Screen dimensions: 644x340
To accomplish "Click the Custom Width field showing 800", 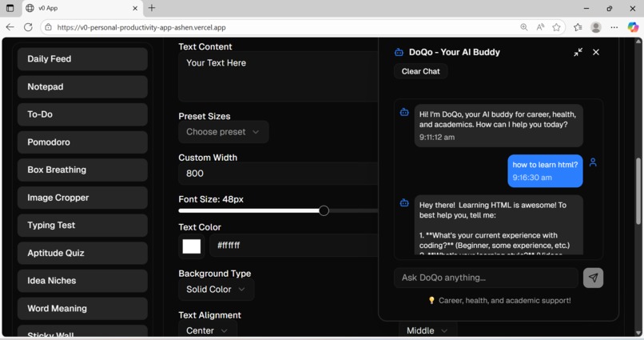I will coord(278,174).
